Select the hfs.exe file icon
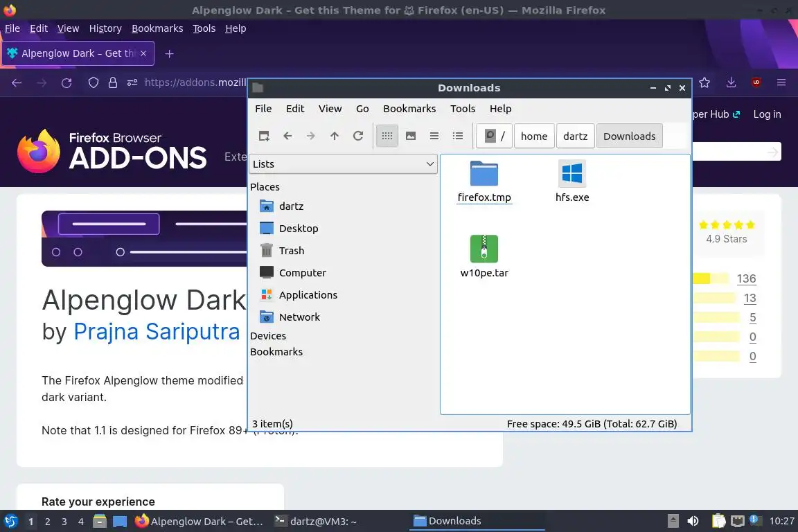Viewport: 798px width, 532px height. 572,174
